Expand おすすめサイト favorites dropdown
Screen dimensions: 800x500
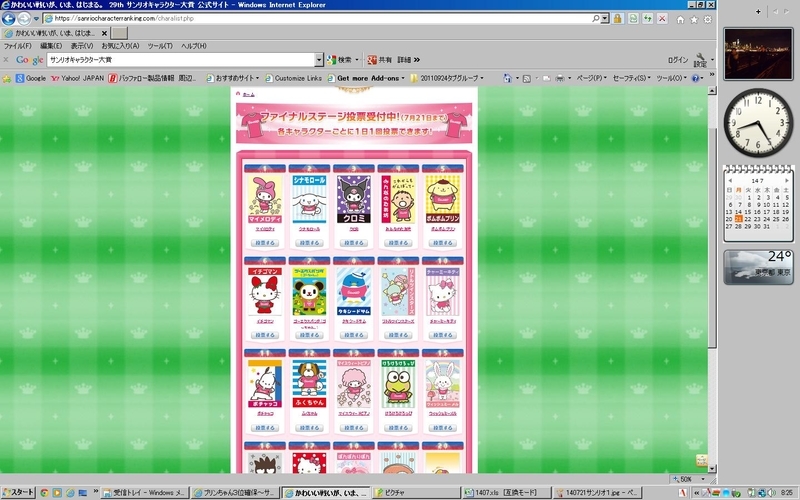pyautogui.click(x=258, y=79)
